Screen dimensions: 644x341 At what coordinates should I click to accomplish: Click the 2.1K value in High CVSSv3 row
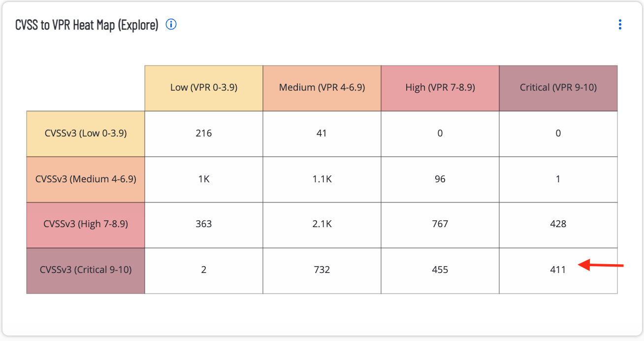pos(322,225)
